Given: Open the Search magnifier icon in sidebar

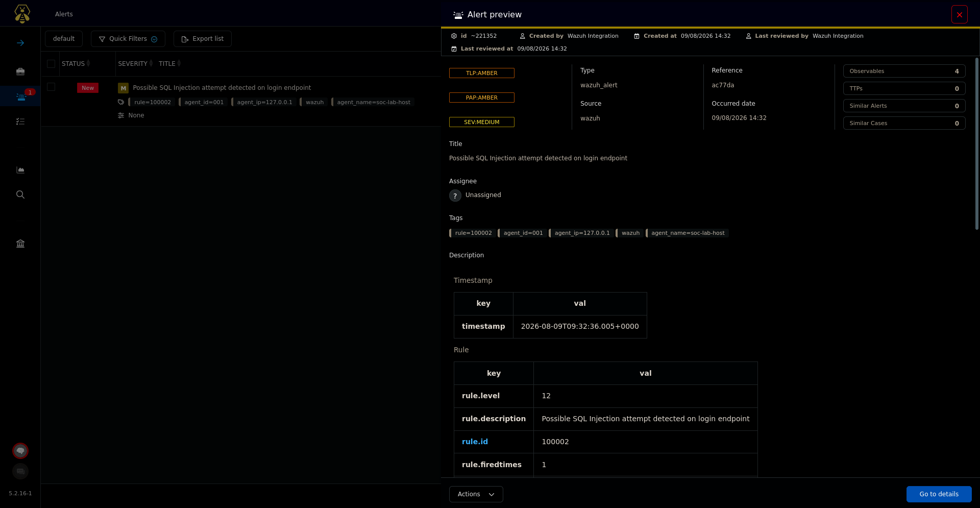Looking at the screenshot, I should click(20, 195).
